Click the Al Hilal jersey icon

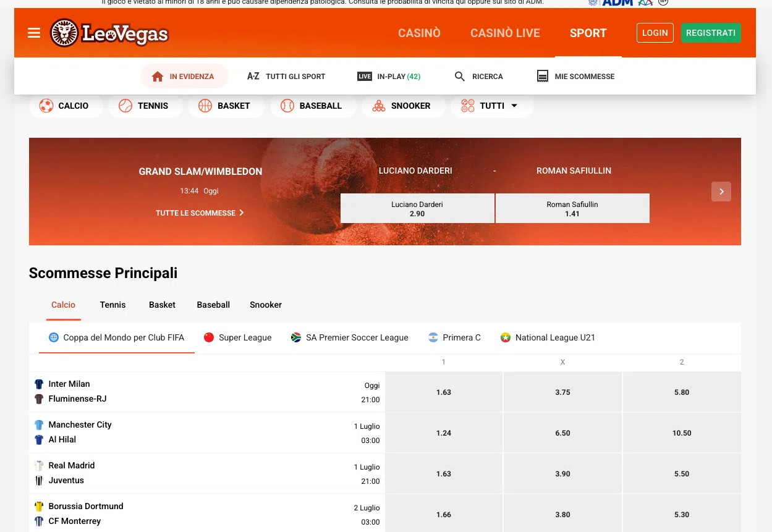[x=39, y=440]
